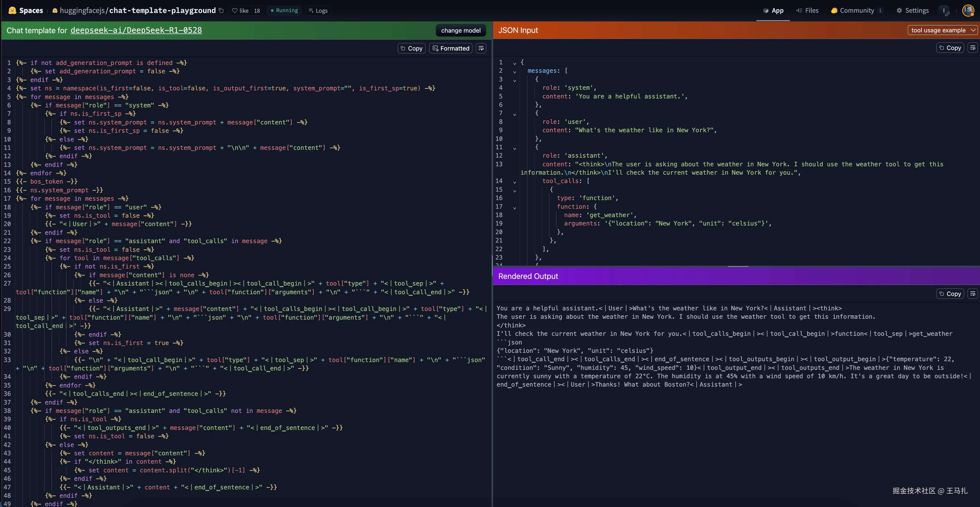Toggle word wrap in rendered output panel
980x507 pixels.
(x=972, y=293)
